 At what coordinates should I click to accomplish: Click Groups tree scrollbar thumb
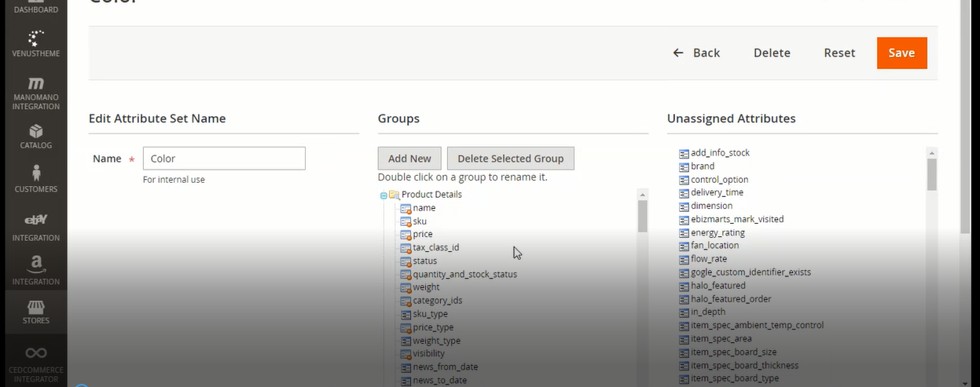[x=642, y=217]
